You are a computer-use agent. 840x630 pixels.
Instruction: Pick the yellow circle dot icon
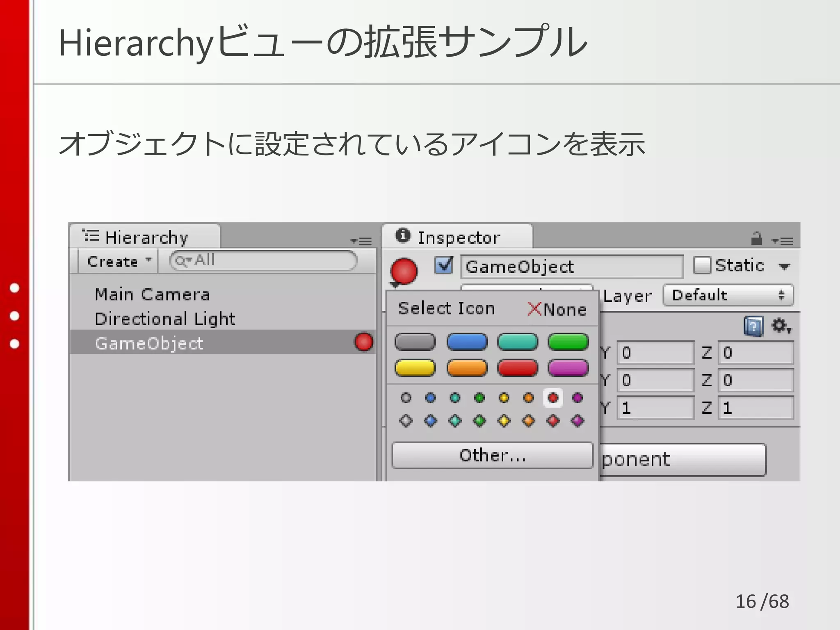tap(504, 397)
